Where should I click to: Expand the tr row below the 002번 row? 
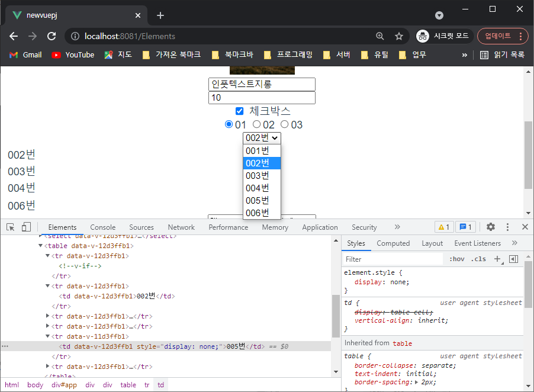48,316
